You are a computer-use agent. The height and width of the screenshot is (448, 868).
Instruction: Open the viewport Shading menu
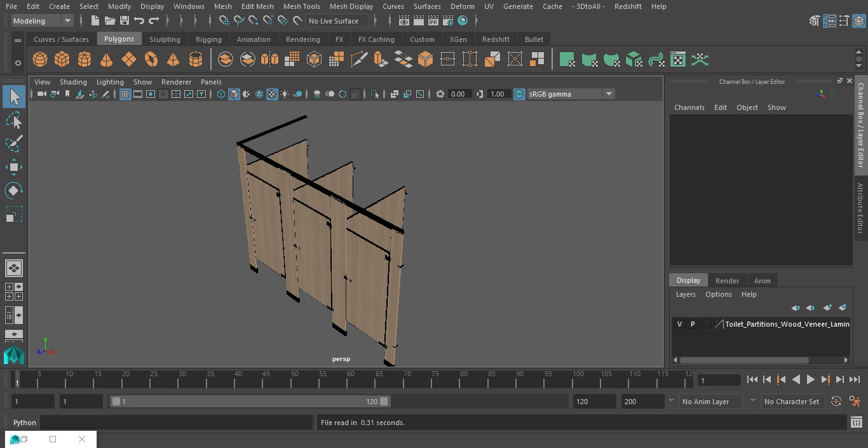(x=73, y=82)
